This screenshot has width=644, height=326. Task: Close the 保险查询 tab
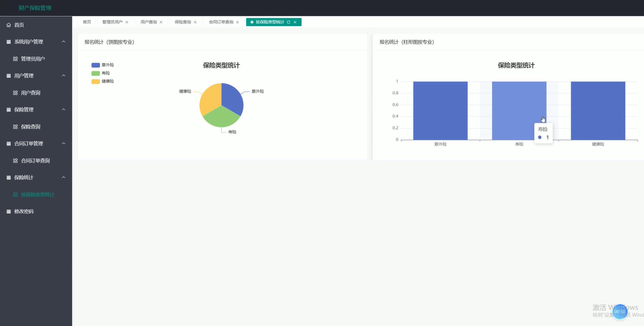tap(195, 22)
